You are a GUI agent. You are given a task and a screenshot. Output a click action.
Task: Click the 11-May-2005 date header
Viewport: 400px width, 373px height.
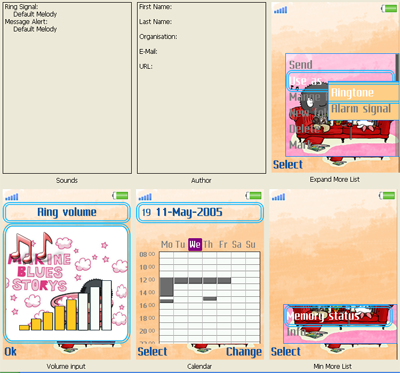[x=189, y=212]
